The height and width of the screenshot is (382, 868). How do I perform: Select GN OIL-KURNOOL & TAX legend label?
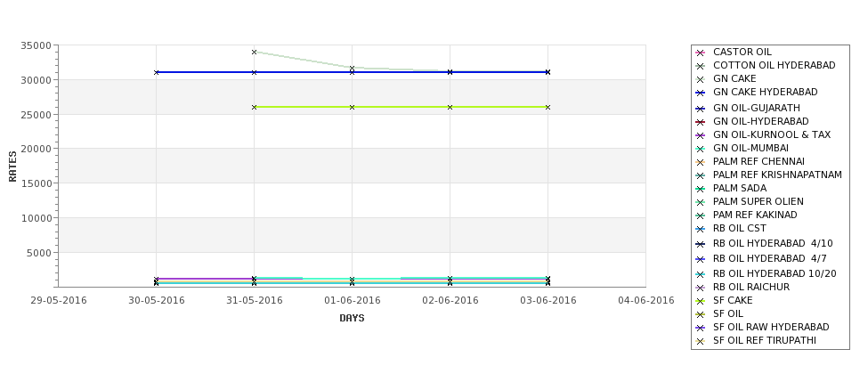pos(772,134)
